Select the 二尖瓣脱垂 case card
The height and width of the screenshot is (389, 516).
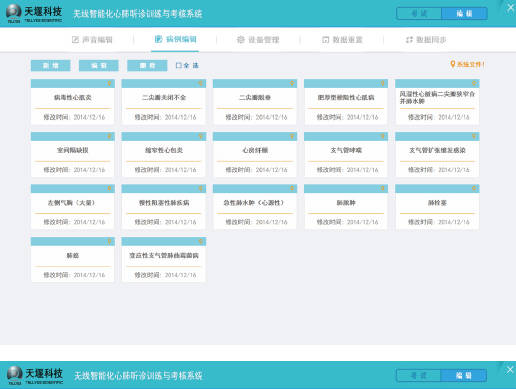pyautogui.click(x=255, y=102)
